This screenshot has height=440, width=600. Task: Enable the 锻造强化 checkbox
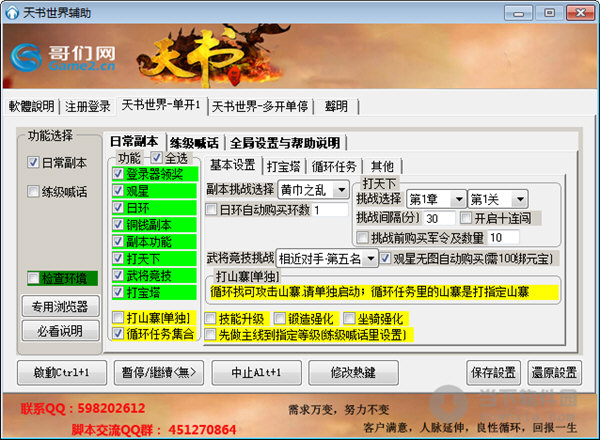point(280,318)
